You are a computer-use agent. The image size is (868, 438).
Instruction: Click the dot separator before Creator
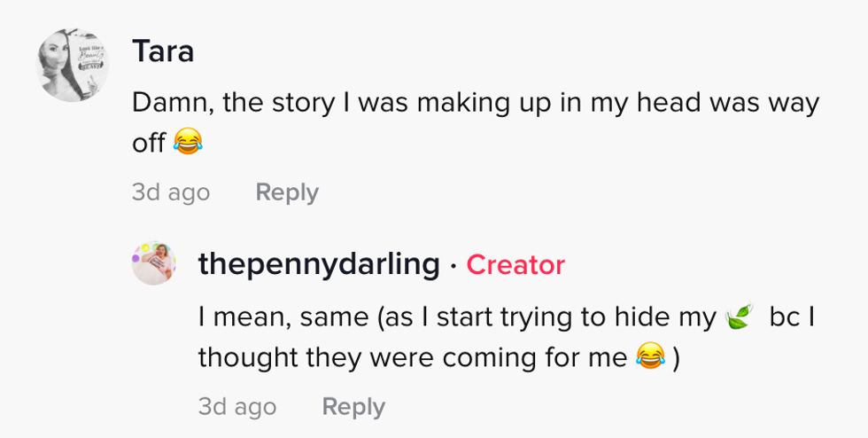[x=453, y=264]
